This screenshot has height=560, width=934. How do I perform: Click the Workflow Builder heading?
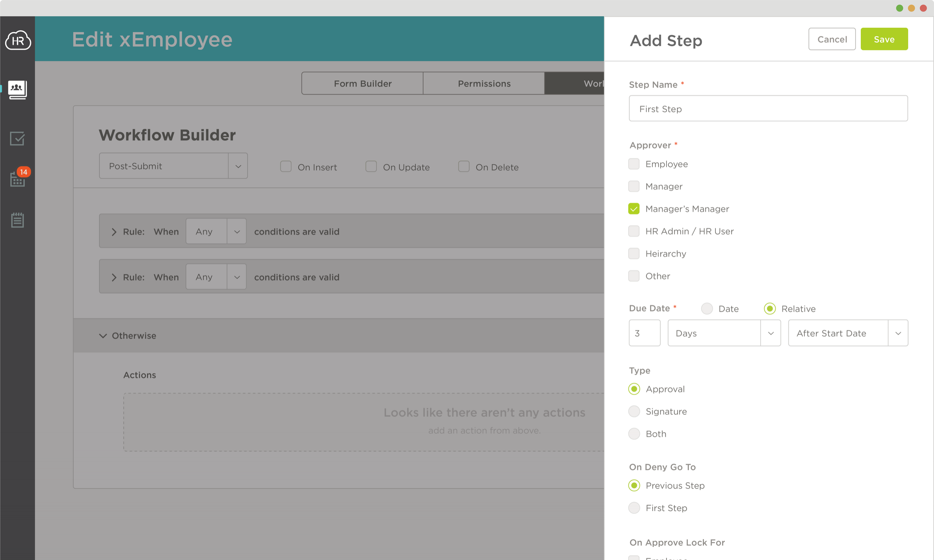167,135
